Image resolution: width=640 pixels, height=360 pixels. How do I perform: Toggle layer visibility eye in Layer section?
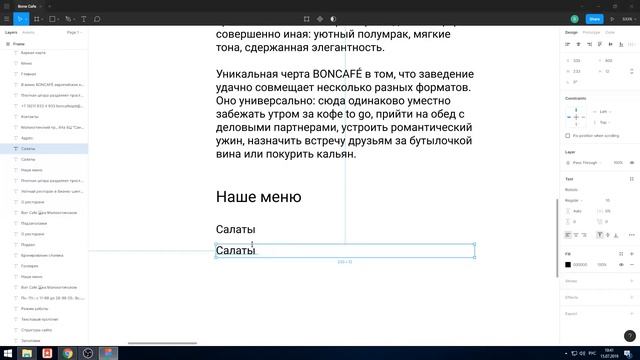pos(632,162)
